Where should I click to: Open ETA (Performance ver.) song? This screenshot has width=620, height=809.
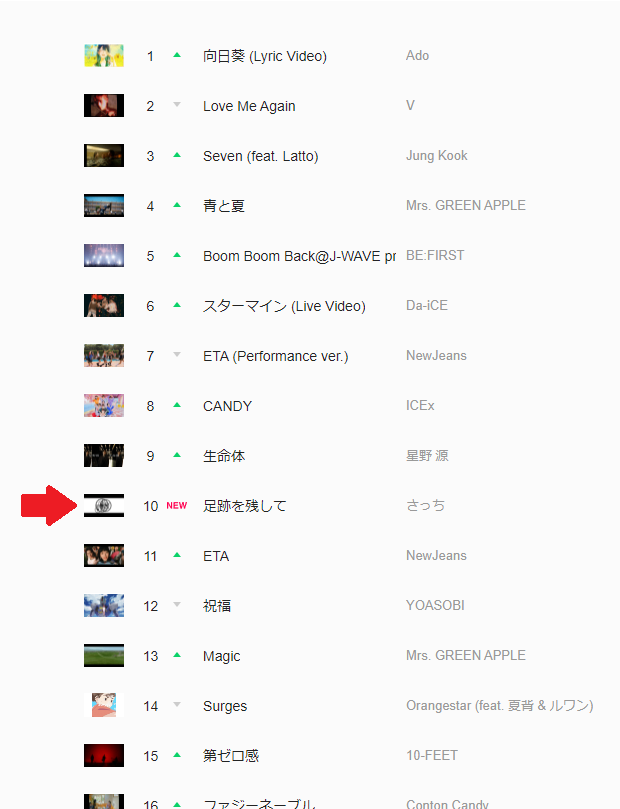point(275,356)
